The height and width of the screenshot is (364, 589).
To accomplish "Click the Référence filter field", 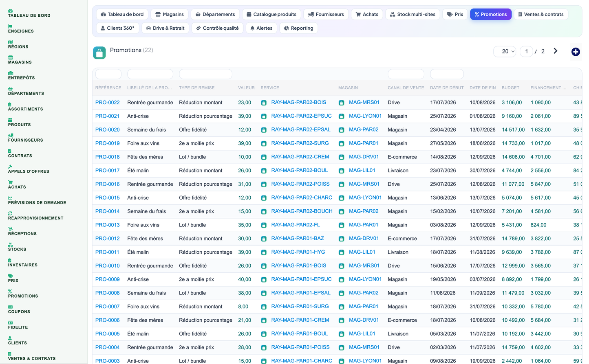I will [x=108, y=74].
